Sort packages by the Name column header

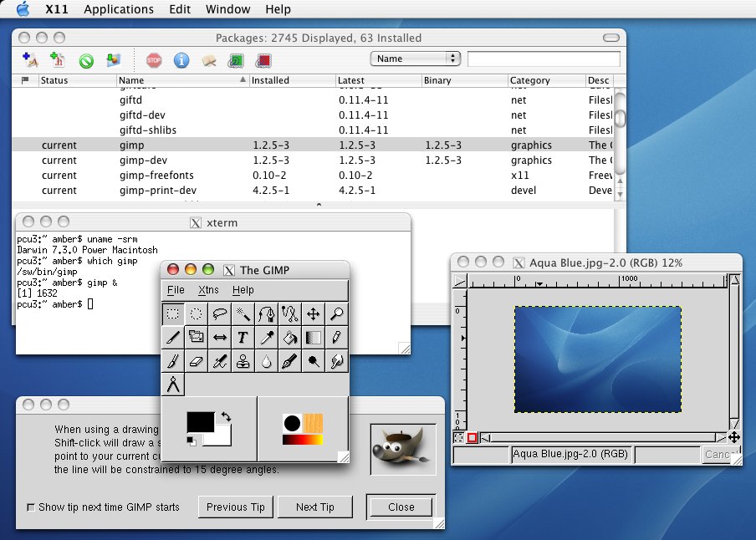click(182, 80)
